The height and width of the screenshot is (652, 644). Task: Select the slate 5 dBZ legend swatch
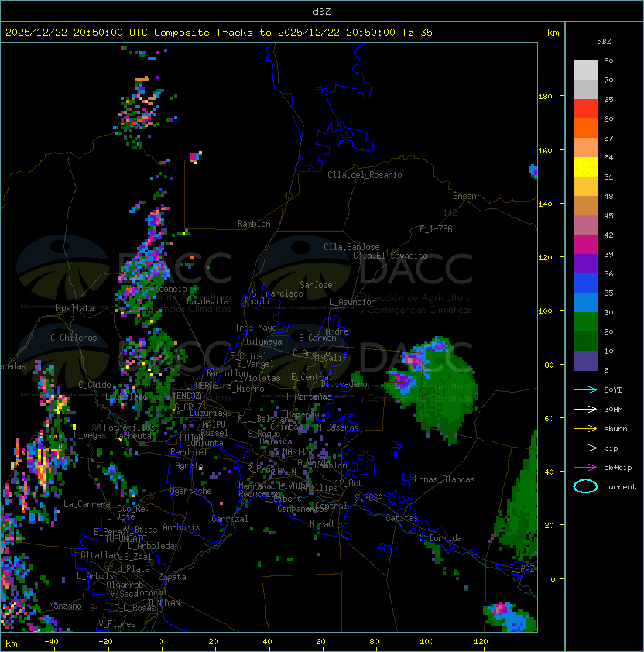(x=585, y=361)
